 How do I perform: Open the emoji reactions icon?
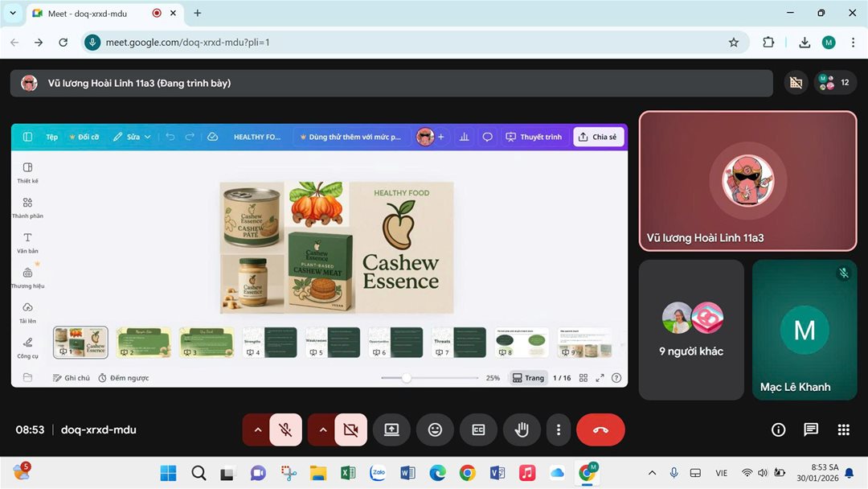coord(435,429)
